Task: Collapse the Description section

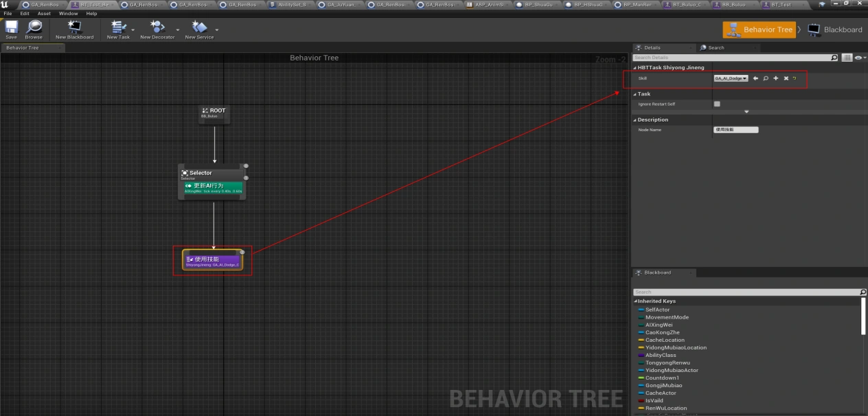Action: [635, 119]
